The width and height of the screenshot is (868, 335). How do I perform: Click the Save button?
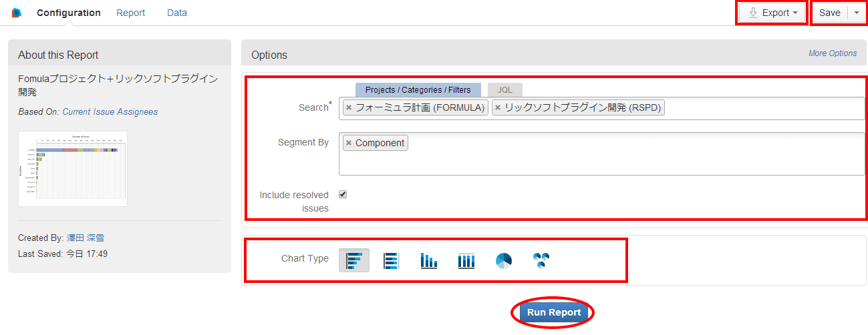click(830, 13)
